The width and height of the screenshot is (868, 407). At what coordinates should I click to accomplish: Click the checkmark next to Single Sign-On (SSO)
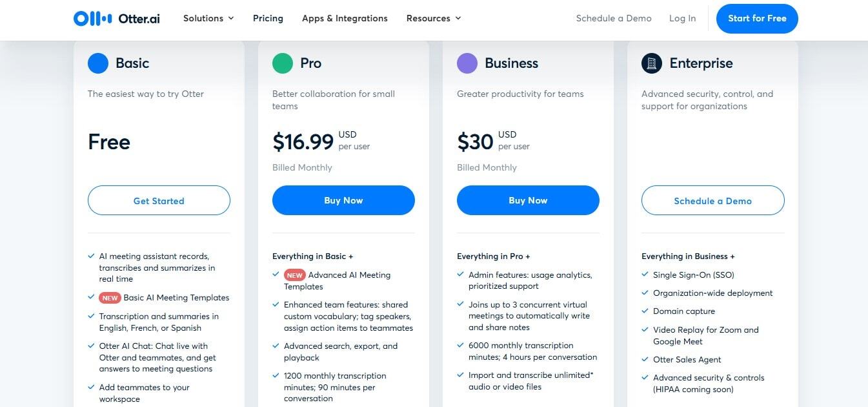[x=645, y=275]
